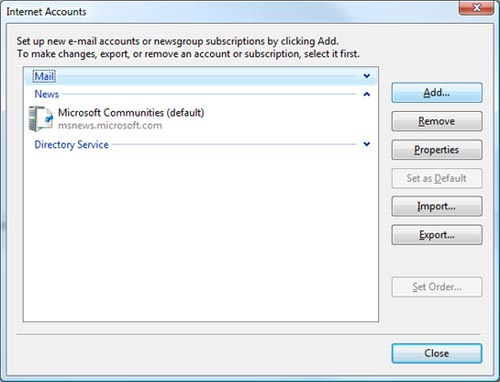Open account Properties
The width and height of the screenshot is (500, 382).
coord(437,150)
